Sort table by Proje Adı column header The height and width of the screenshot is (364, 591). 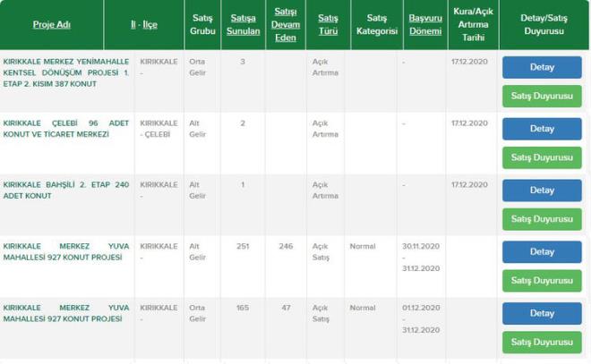[x=51, y=24]
